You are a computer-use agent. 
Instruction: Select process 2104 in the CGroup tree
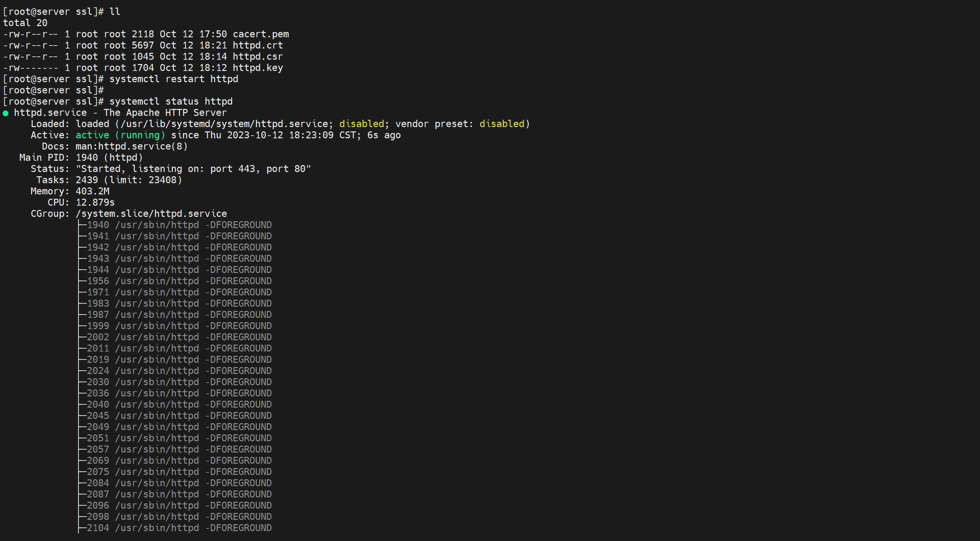tap(98, 528)
